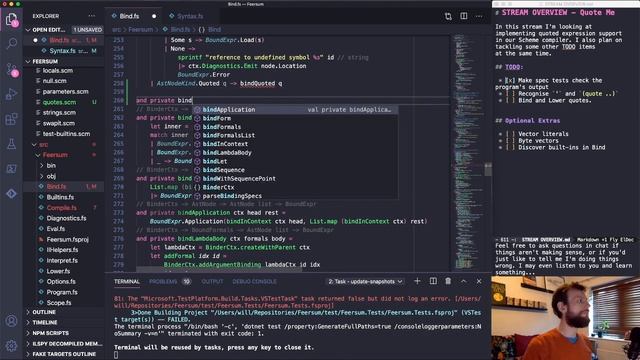The image size is (640, 360).
Task: Click the webcam video thumbnail
Action: (x=566, y=318)
